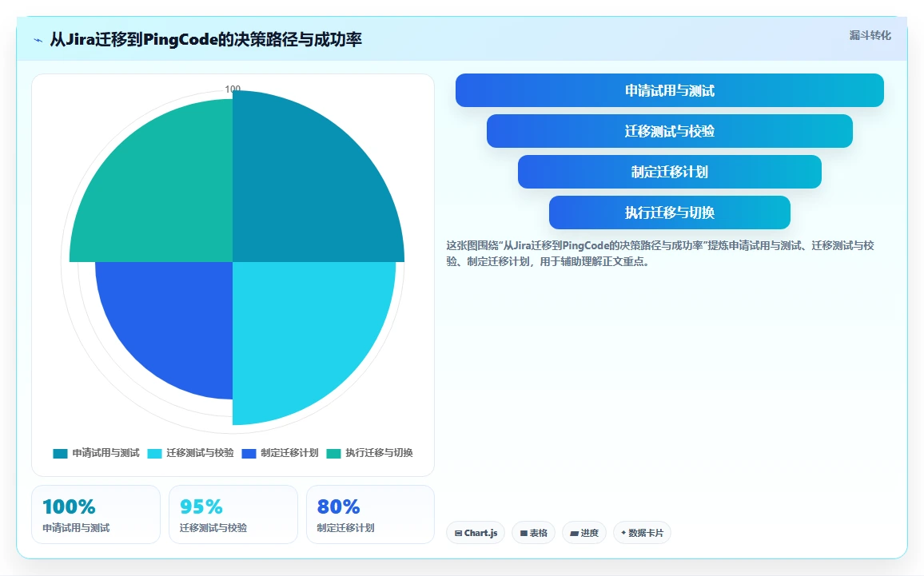Click the sparkle icon in the 数据卡片 chip

point(623,533)
